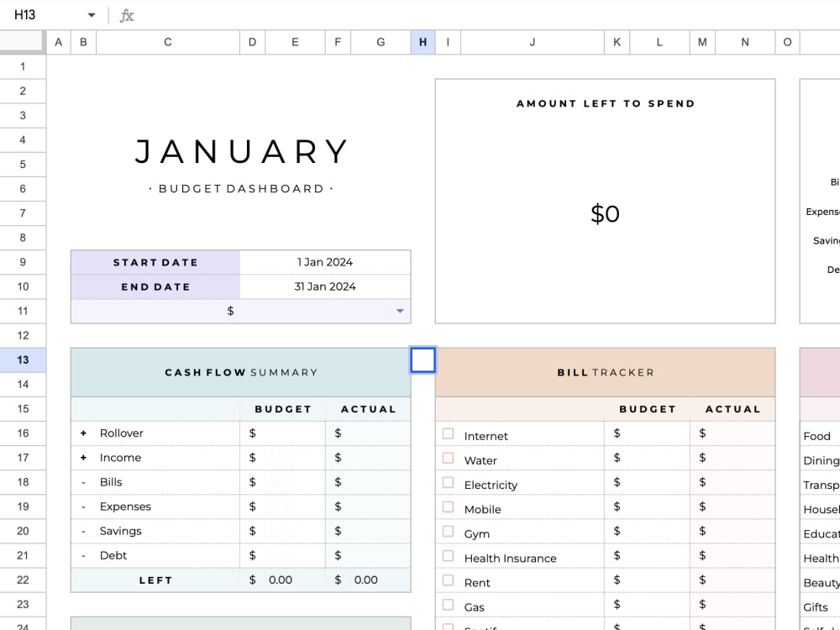Open the currency symbol dropdown arrow
840x630 pixels.
400,312
